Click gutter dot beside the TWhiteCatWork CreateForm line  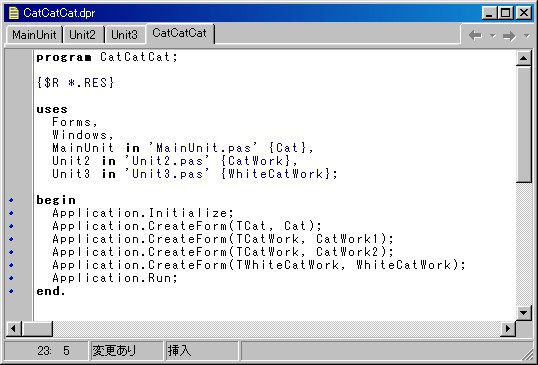tap(11, 265)
